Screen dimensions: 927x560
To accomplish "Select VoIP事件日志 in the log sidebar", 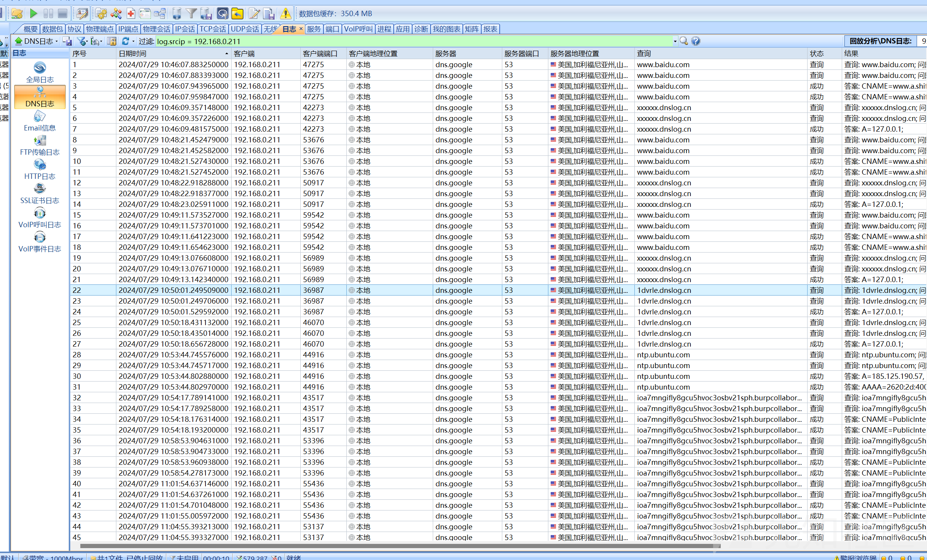I will pyautogui.click(x=40, y=242).
